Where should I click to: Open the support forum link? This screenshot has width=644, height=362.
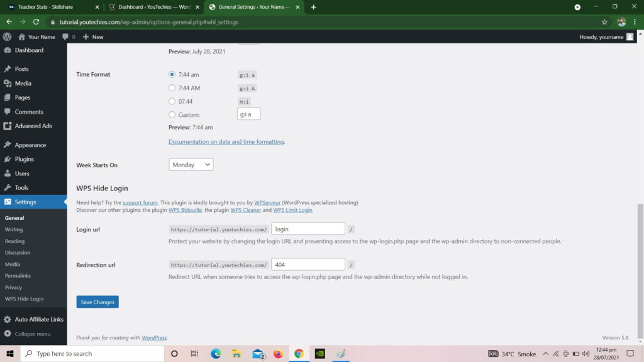pos(140,202)
